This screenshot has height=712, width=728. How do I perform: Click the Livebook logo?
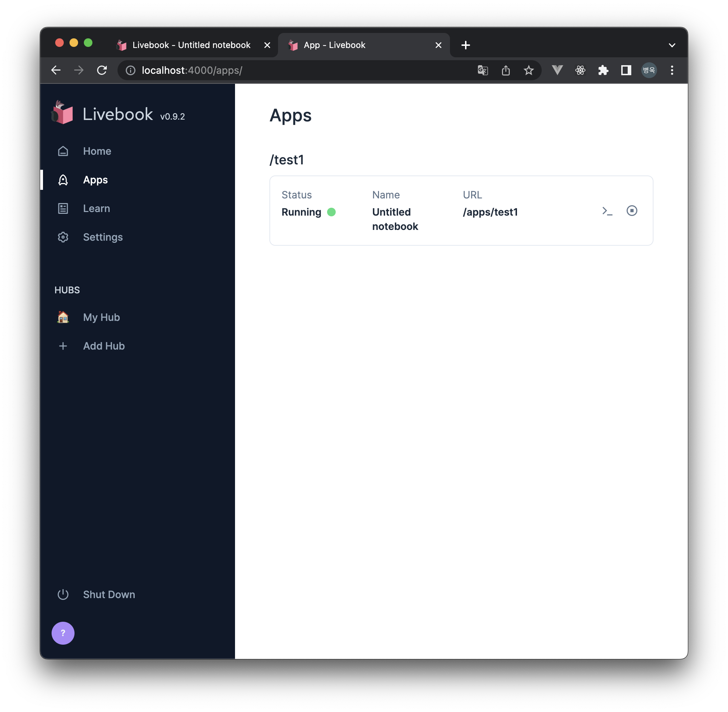pos(62,112)
